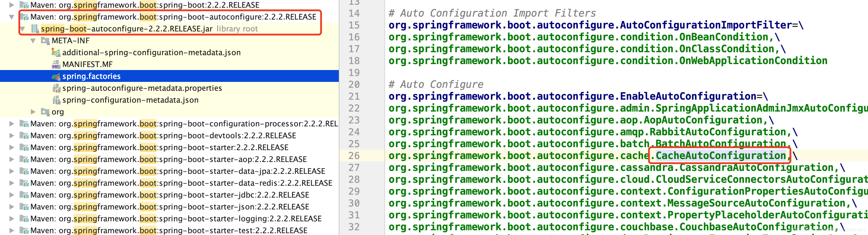Expand the spring-boot-devtools library
This screenshot has height=235, width=868.
pyautogui.click(x=12, y=136)
